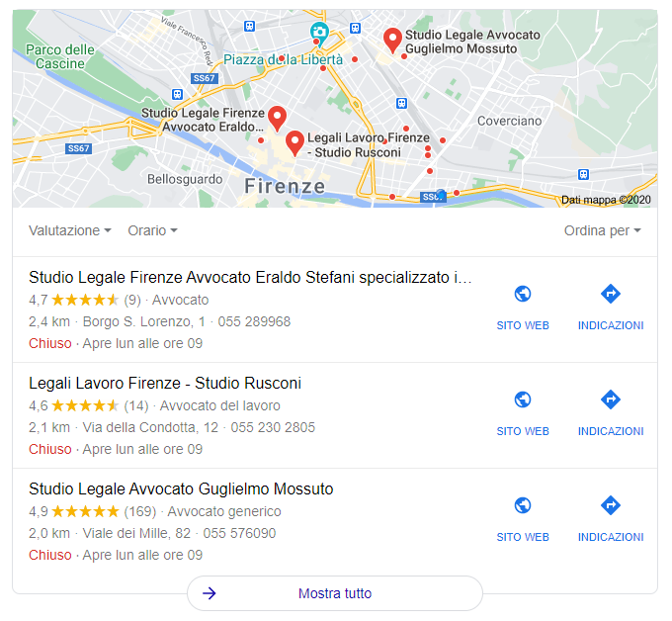Click directions icon for Studio Rusconi listing
672x621 pixels.
(x=611, y=399)
